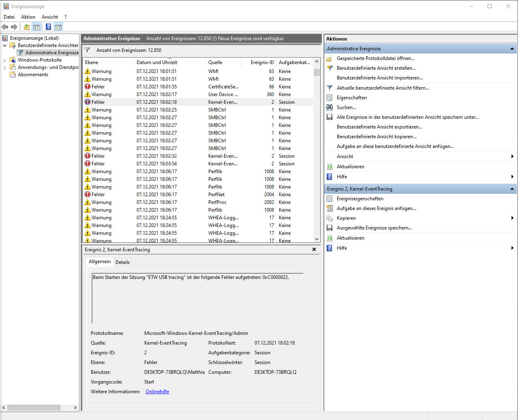This screenshot has height=420, width=518.
Task: Open the Onlinehilfe link
Action: pos(157,392)
